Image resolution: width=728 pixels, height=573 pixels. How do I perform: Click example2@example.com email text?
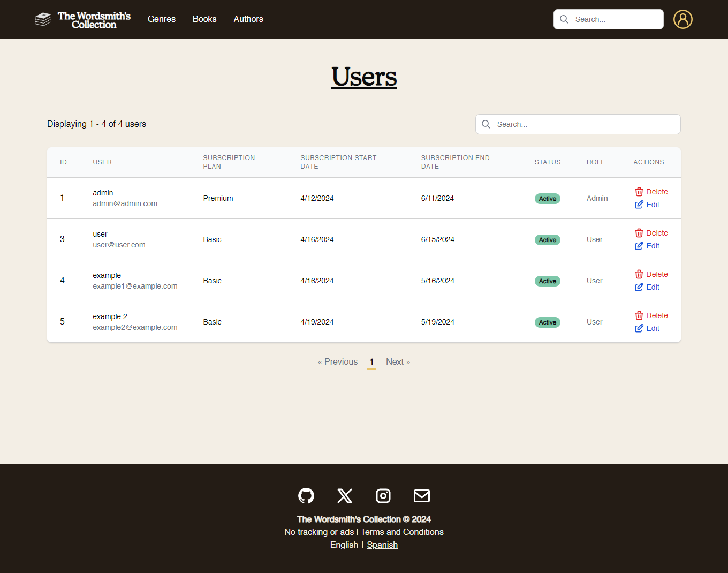(x=135, y=327)
